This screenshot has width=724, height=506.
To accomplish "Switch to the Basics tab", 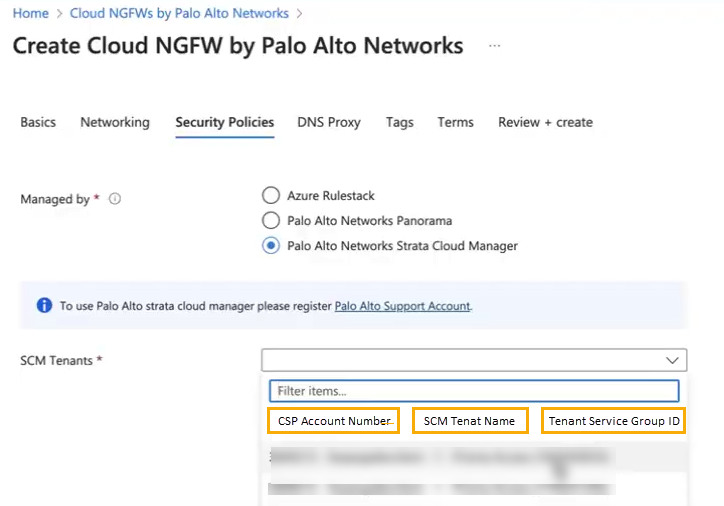I will point(38,122).
